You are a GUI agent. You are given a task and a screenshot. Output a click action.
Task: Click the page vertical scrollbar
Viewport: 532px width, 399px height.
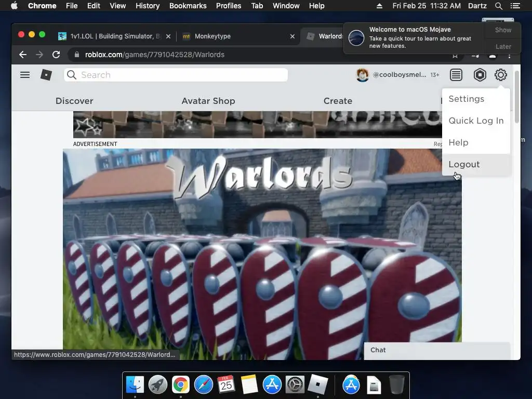(x=517, y=97)
